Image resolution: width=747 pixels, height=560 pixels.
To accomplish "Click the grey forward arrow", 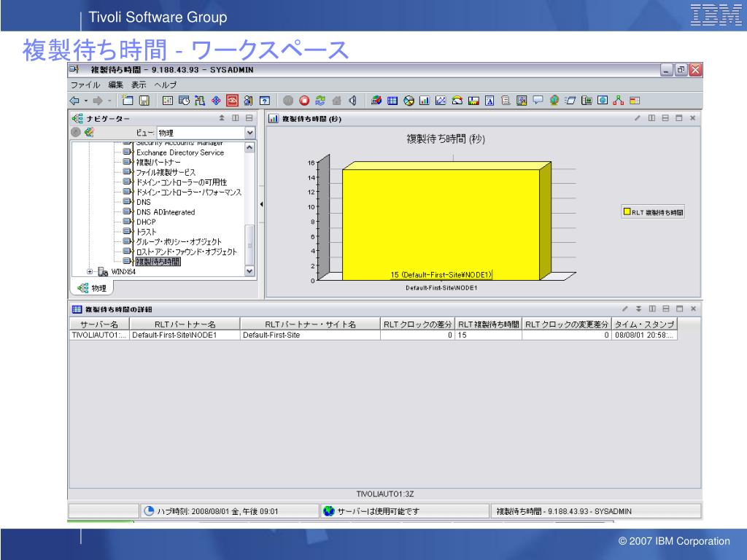I will click(98, 101).
